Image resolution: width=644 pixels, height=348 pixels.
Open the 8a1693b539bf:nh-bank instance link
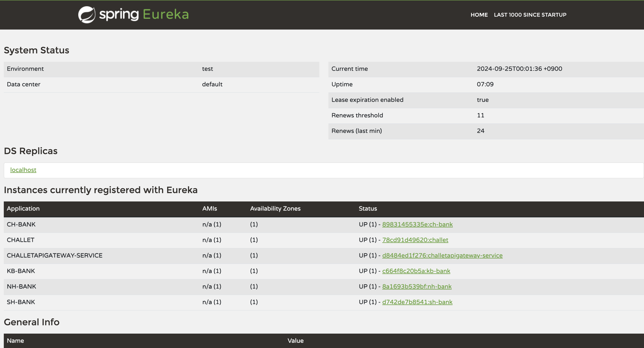pyautogui.click(x=417, y=286)
